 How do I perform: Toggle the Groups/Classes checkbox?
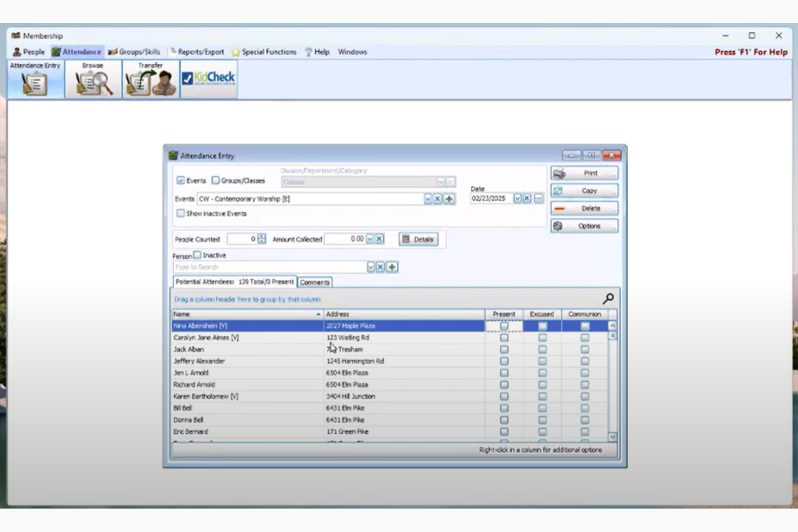click(216, 180)
